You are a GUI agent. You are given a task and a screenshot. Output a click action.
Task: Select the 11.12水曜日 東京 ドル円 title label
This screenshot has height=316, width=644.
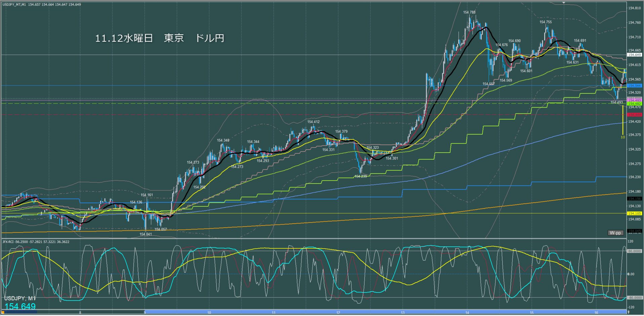click(160, 38)
